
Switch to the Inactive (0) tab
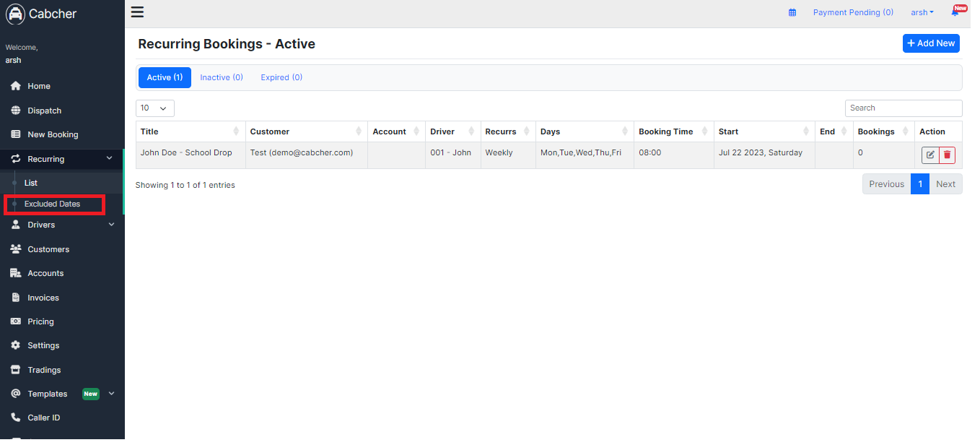[222, 77]
